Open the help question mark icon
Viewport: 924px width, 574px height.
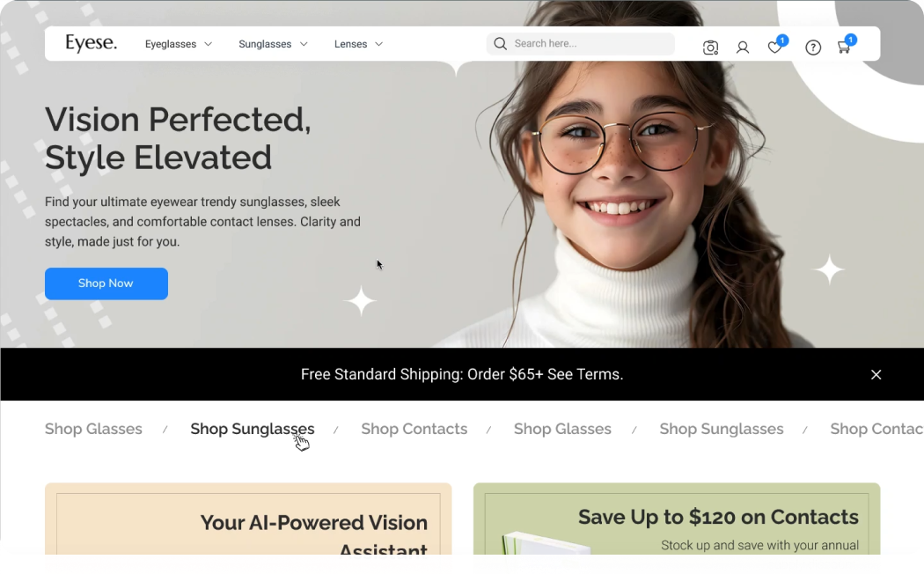(x=813, y=48)
